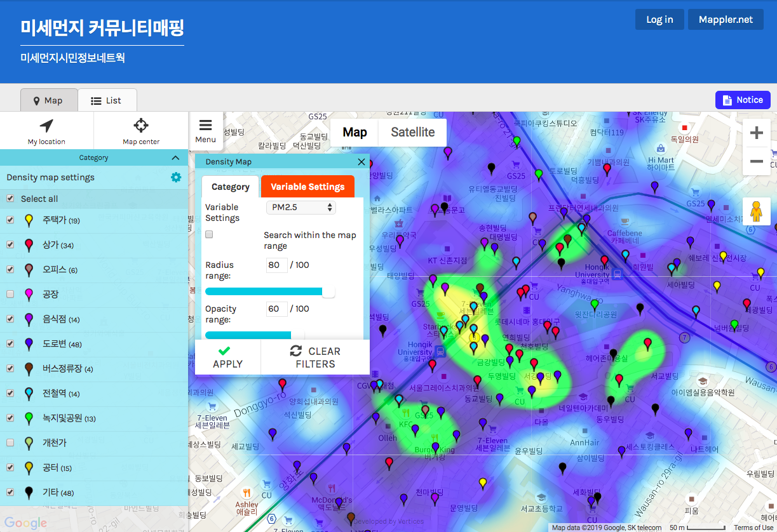Click the brown 오피스 pin icon
The width and height of the screenshot is (777, 532).
coord(29,270)
